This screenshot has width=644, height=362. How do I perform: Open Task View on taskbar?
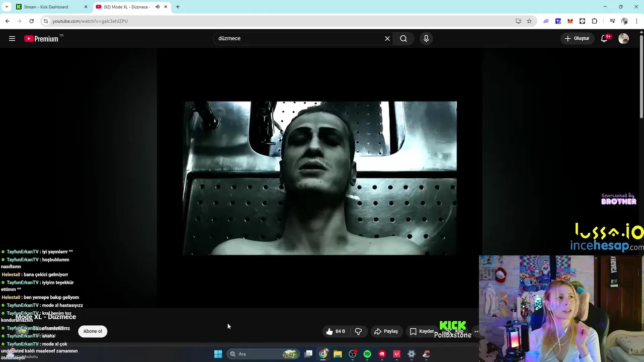pos(308,354)
